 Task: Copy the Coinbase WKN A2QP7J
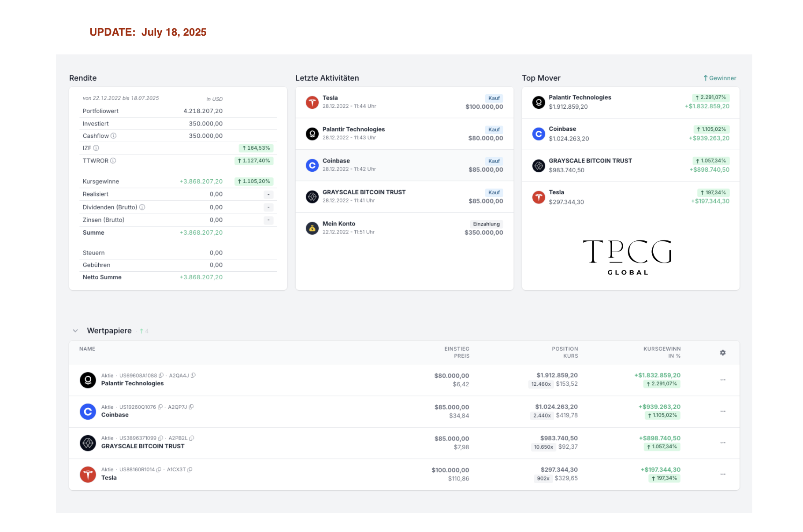pyautogui.click(x=191, y=407)
